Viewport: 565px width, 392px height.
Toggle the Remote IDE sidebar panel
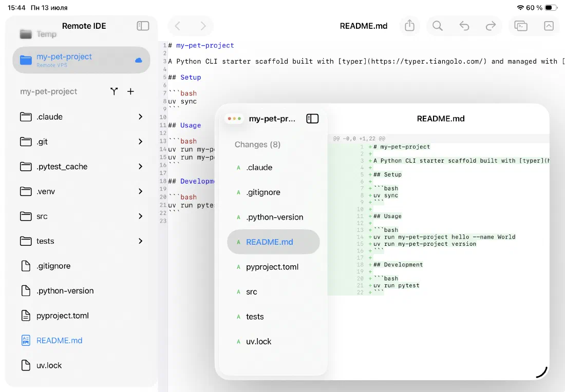143,26
